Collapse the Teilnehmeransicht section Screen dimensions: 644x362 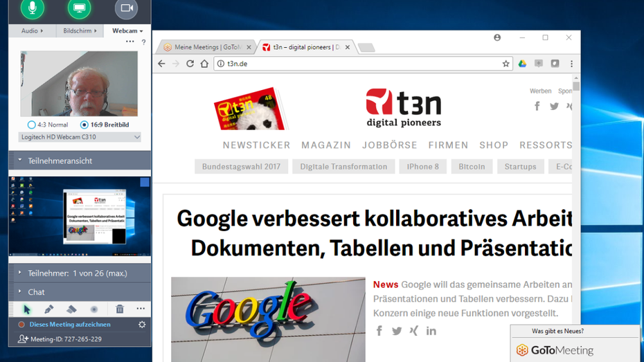(x=80, y=161)
